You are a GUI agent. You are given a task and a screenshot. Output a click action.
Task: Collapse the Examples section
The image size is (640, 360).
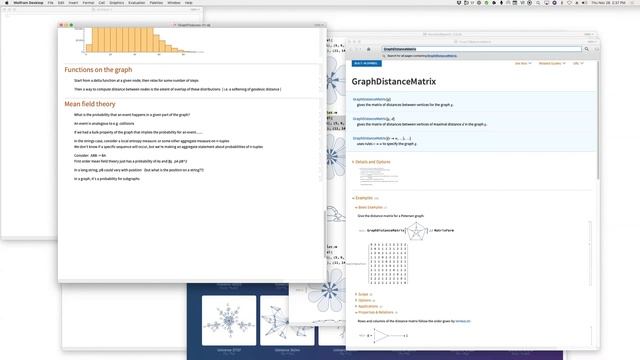coord(365,198)
